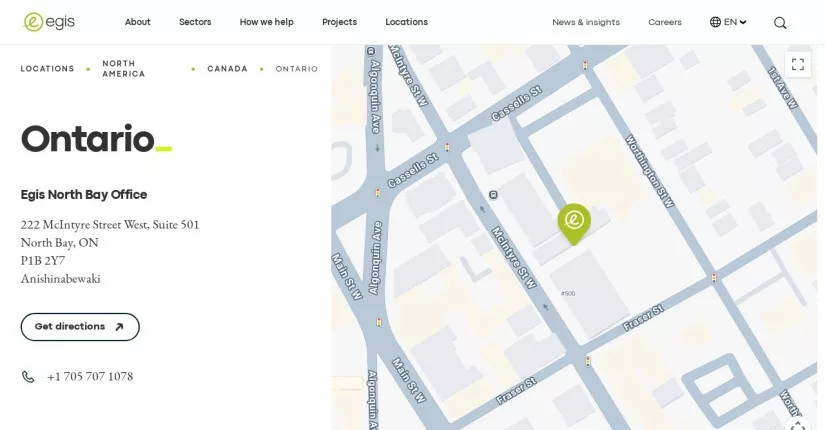Screen dimensions: 825x430
Task: Select the North America breadcrumb
Action: 124,69
